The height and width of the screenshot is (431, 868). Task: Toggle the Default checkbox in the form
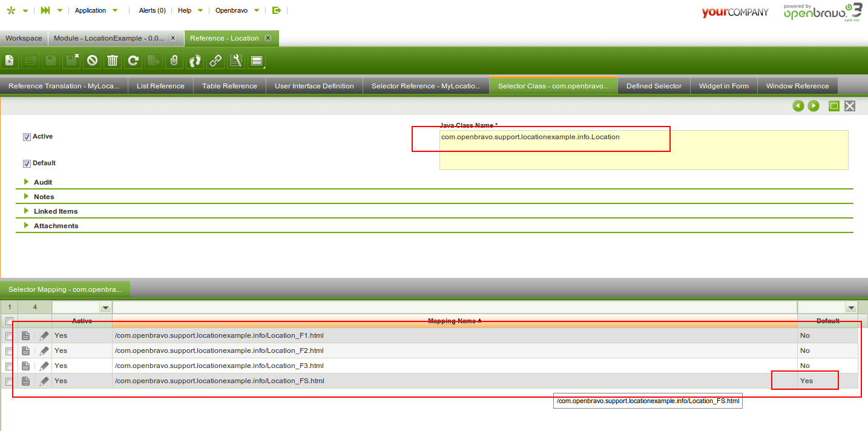(x=27, y=163)
